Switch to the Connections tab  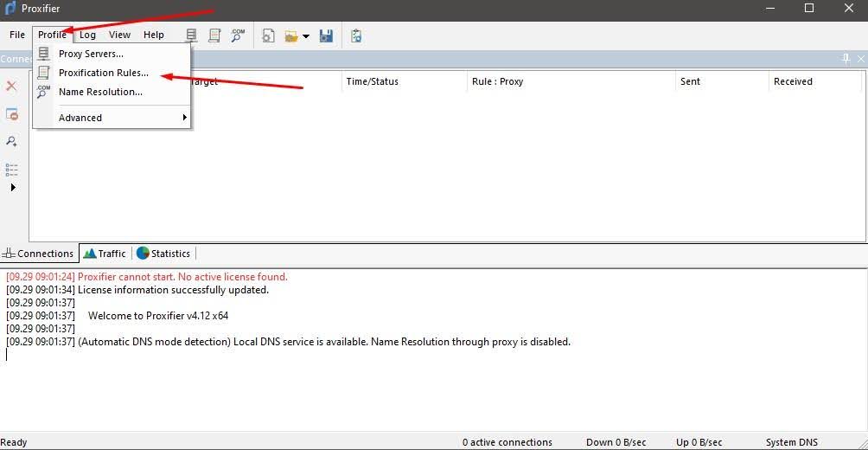point(38,254)
